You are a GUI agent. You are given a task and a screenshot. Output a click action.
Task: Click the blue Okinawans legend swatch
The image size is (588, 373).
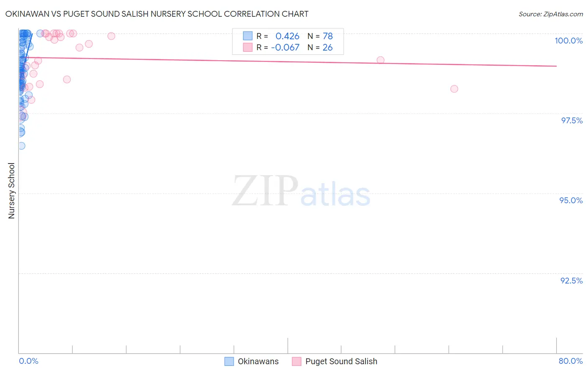point(229,361)
